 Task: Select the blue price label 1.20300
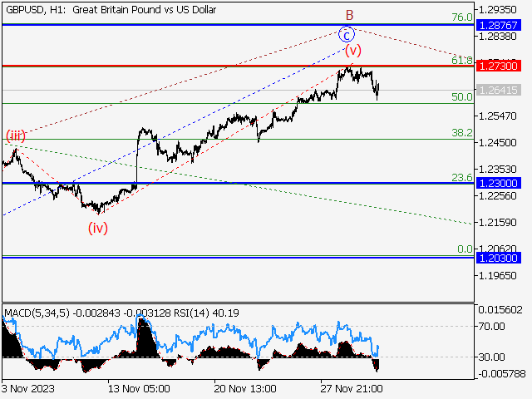(498, 259)
